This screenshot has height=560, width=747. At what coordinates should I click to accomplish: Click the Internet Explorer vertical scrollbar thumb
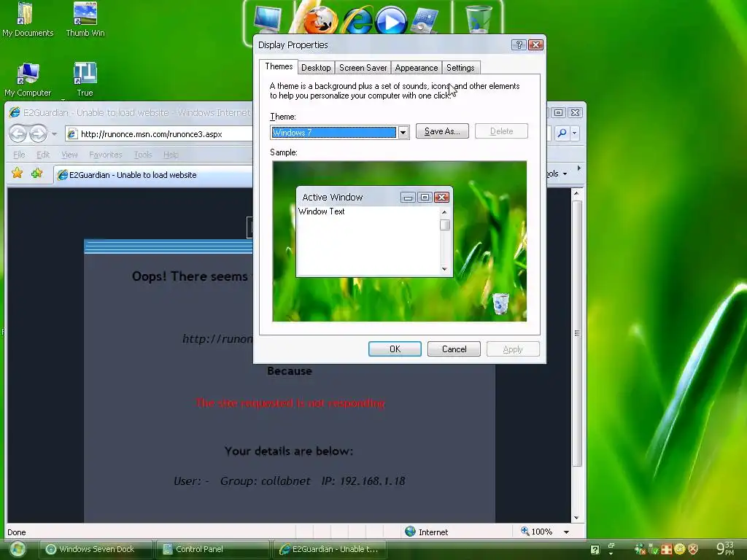point(577,333)
